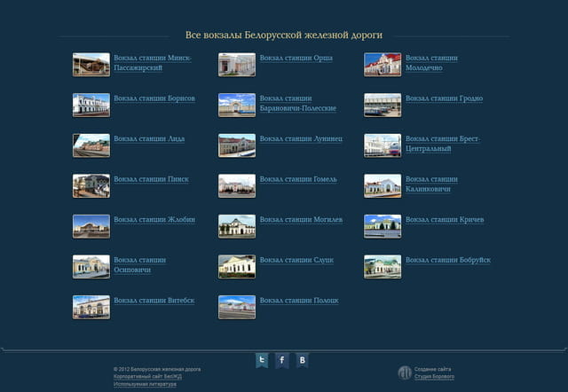Viewport: 568px width, 392px height.
Task: Click the Бобруйск station photo thumbnail
Action: tap(383, 267)
